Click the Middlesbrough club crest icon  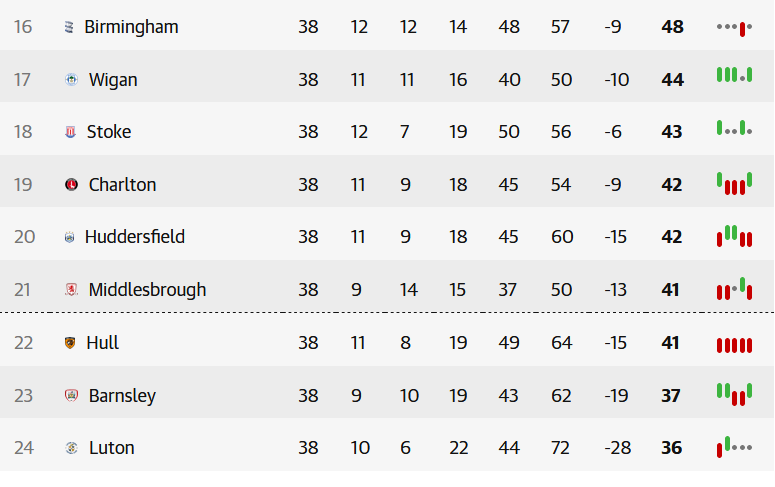tap(71, 290)
